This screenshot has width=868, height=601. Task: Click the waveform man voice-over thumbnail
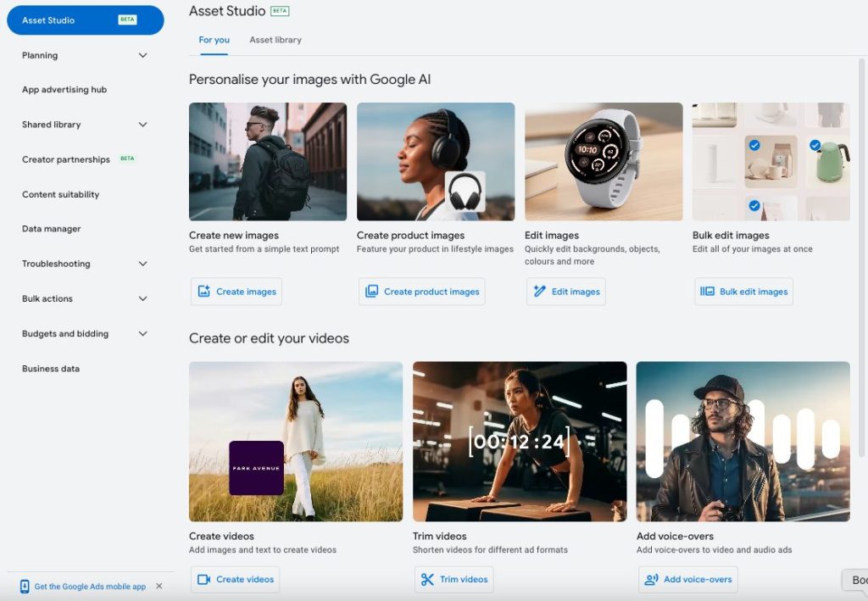pyautogui.click(x=743, y=442)
